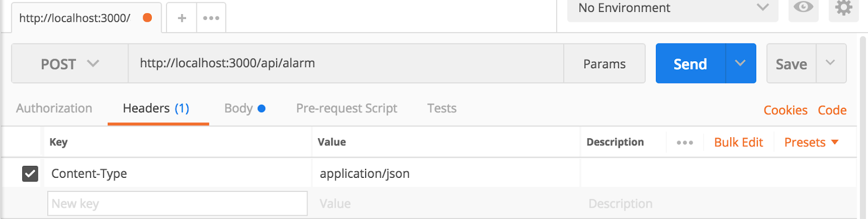Open the Presets dropdown
Screen dimensions: 868x219
[811, 142]
